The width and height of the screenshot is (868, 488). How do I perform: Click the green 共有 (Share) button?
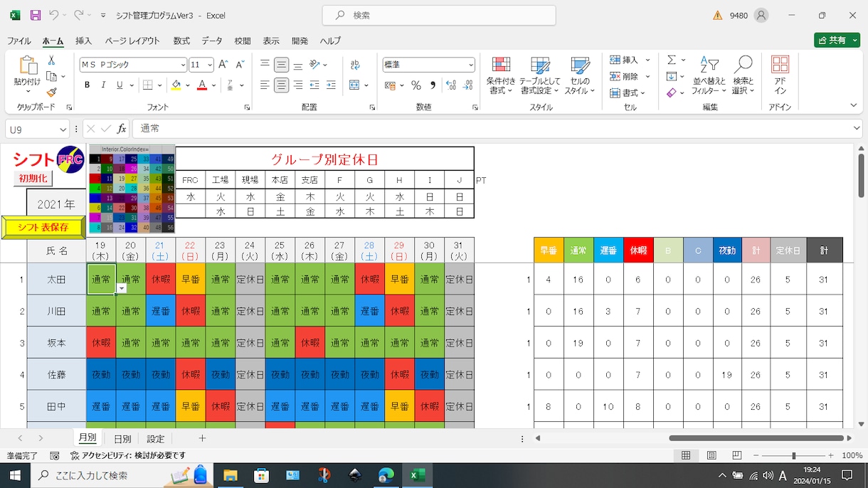click(837, 41)
